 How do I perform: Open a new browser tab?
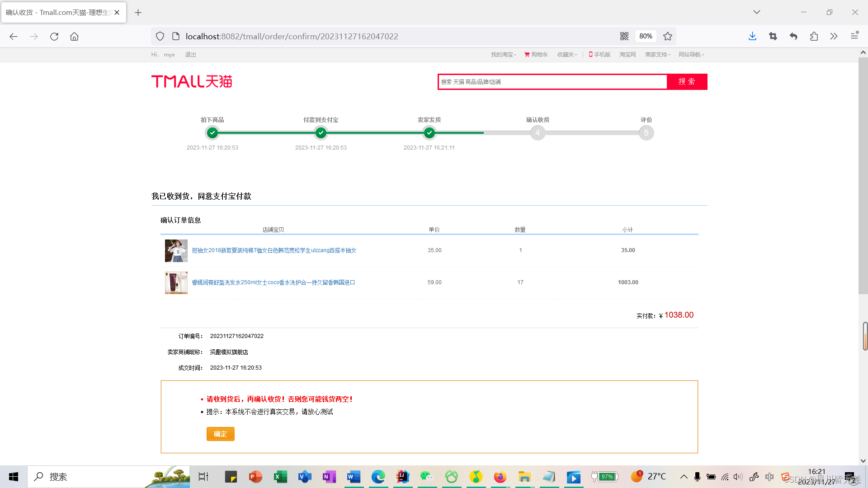tap(138, 12)
